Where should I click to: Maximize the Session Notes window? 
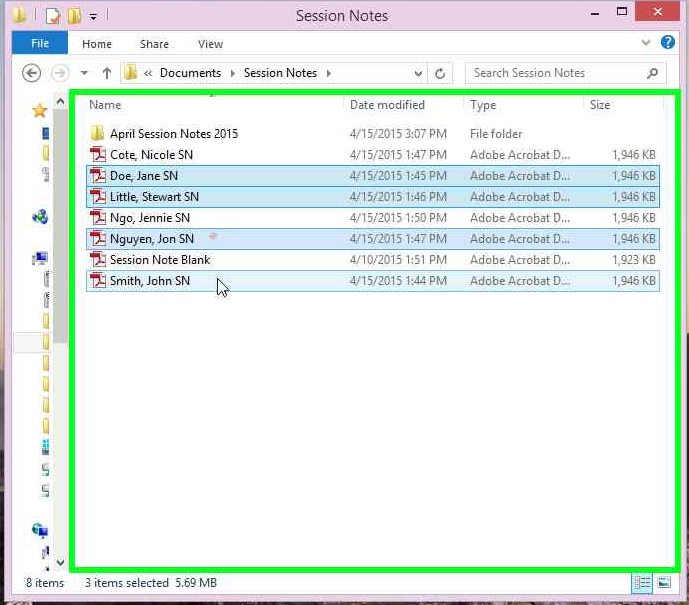pos(621,12)
